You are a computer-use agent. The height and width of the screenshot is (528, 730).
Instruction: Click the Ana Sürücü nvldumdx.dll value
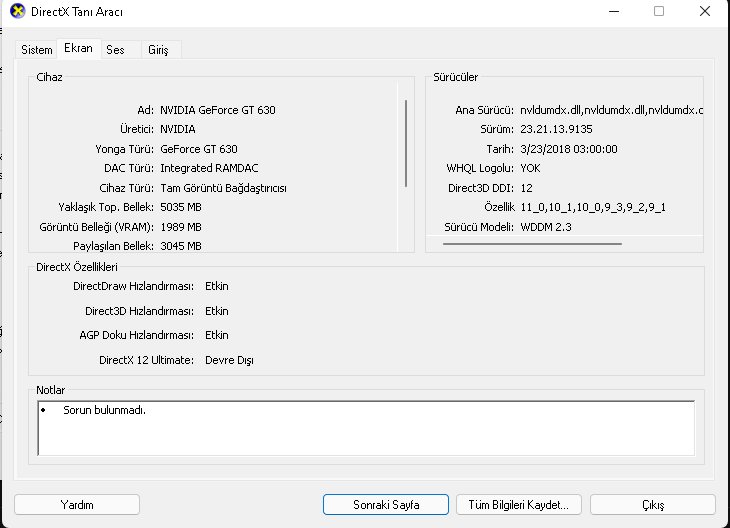(611, 110)
